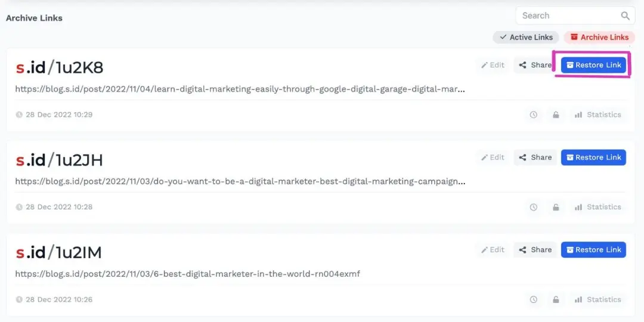Click the search magnifier icon

[625, 16]
